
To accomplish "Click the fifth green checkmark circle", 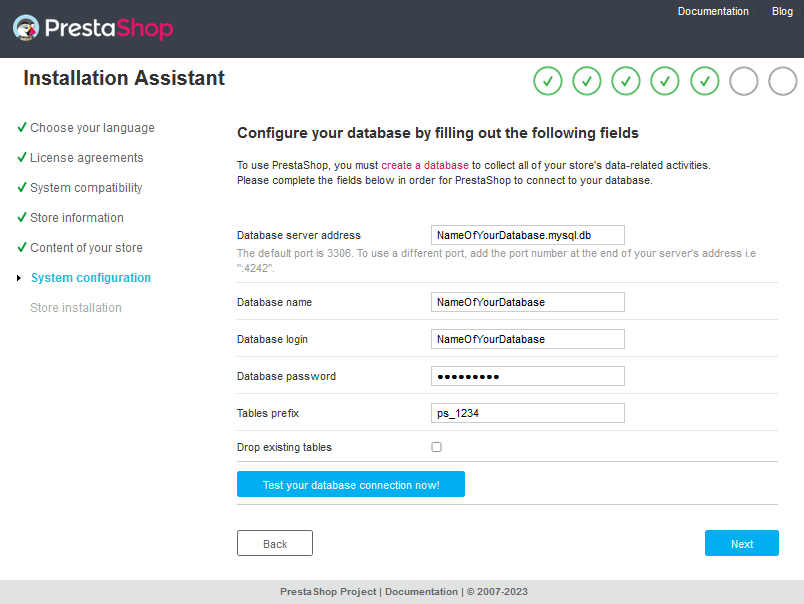I will click(704, 81).
